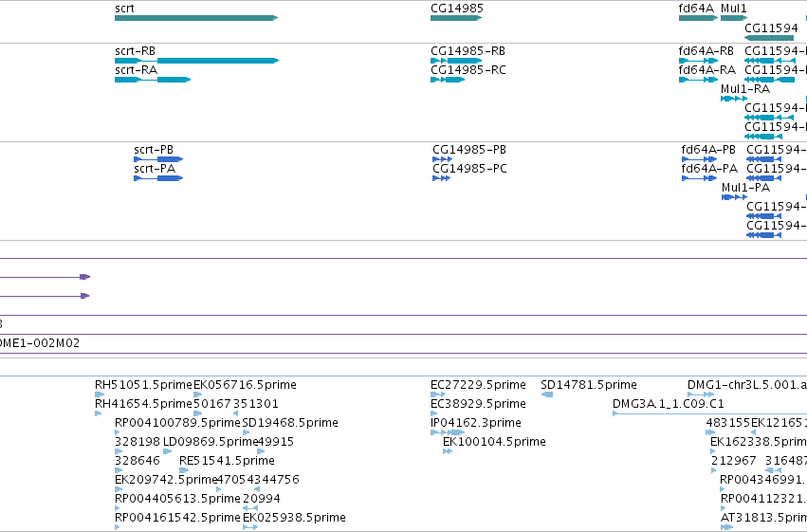This screenshot has height=532, width=807.
Task: Click the Mul1 gene bar
Action: click(734, 18)
